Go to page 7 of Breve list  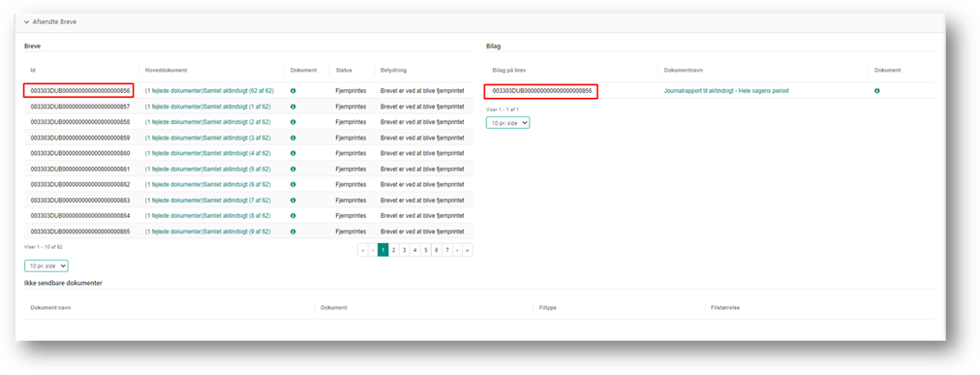point(446,250)
